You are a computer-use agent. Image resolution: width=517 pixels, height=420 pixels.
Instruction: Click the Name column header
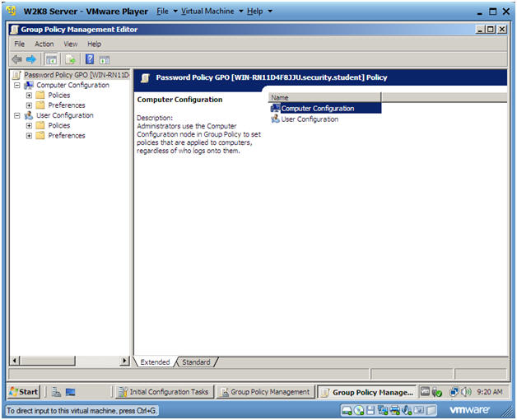point(325,98)
